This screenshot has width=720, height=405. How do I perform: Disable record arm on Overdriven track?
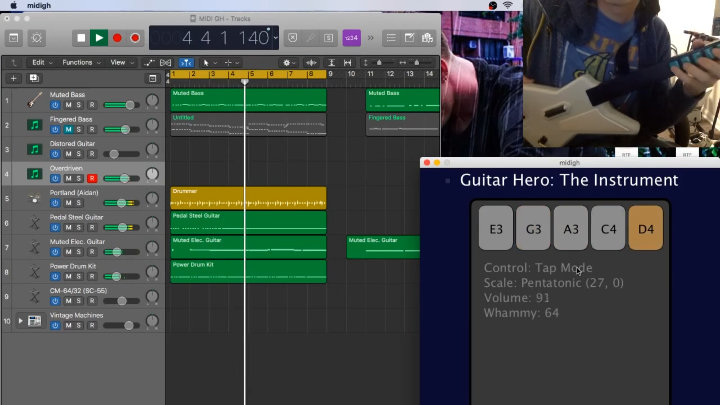pyautogui.click(x=92, y=178)
